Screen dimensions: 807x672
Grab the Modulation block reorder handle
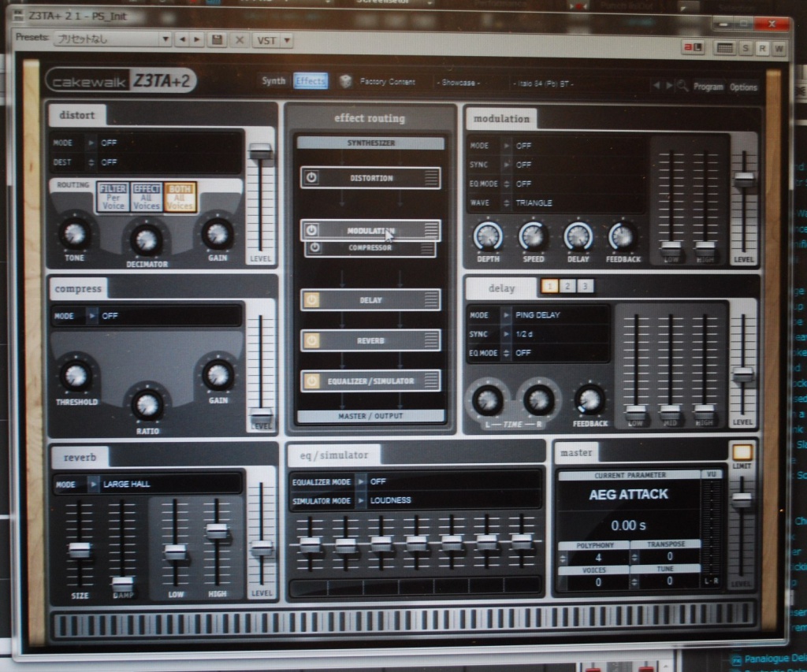click(x=431, y=229)
